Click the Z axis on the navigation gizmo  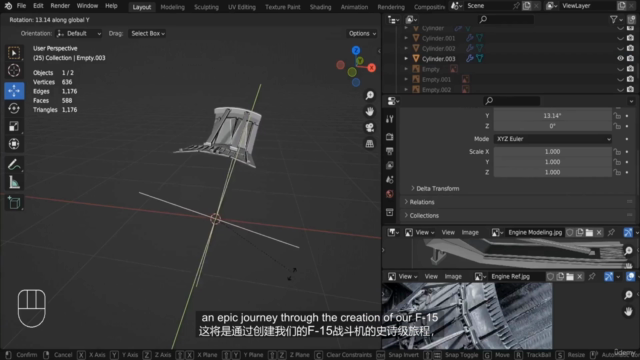coord(356,51)
